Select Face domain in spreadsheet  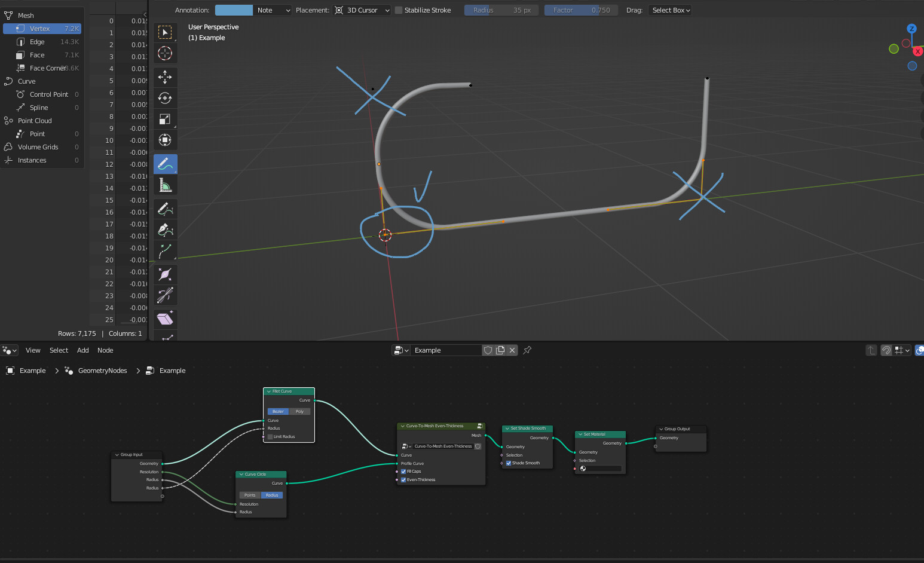[42, 55]
